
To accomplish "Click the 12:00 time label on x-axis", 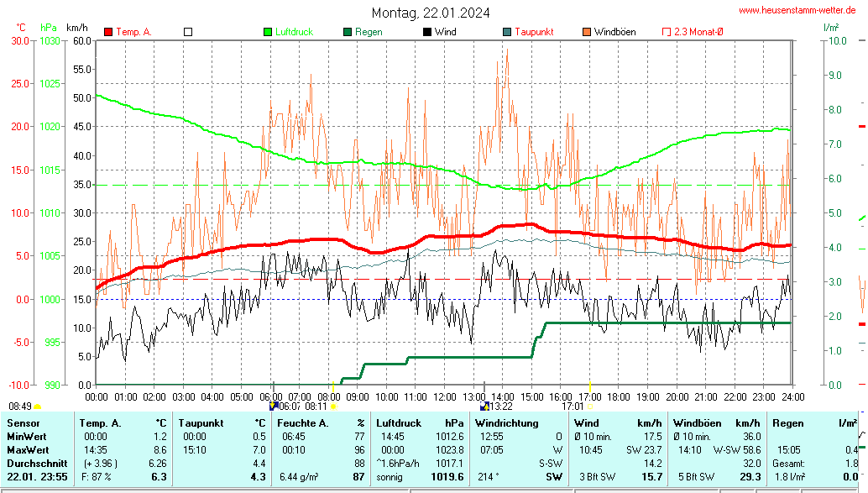I will 444,396.
